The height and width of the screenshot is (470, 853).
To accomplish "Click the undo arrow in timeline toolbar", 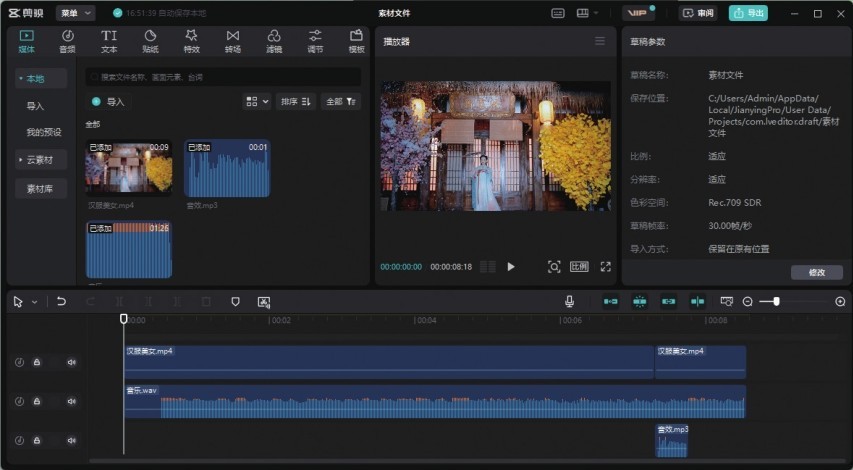I will pyautogui.click(x=61, y=301).
